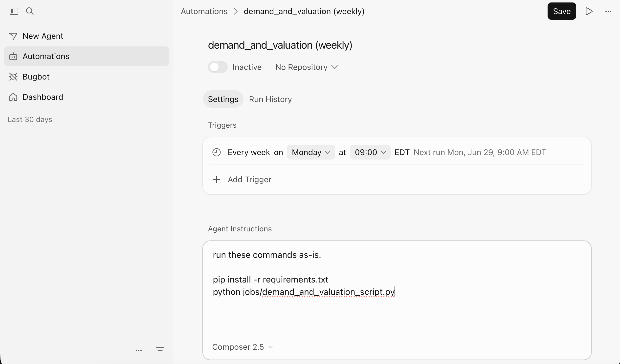Open the top-right more options menu
Viewport: 620px width, 364px height.
tap(608, 11)
